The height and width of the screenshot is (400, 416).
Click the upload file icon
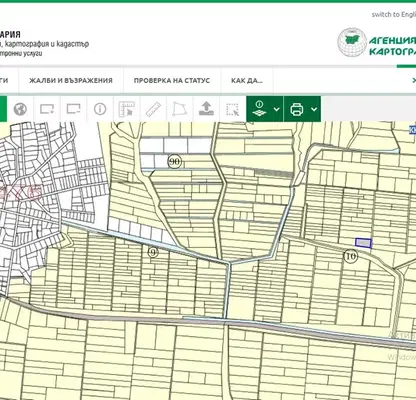pyautogui.click(x=206, y=109)
